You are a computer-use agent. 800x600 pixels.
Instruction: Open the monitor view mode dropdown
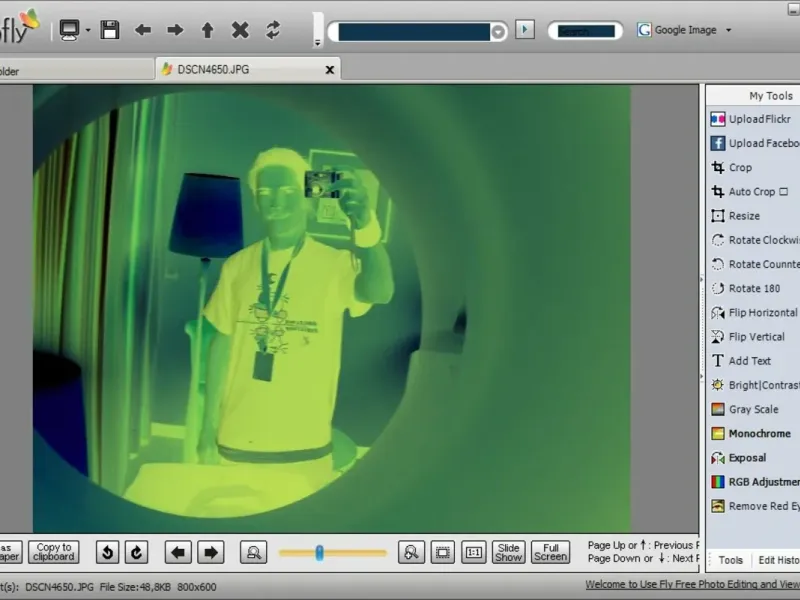[88, 30]
